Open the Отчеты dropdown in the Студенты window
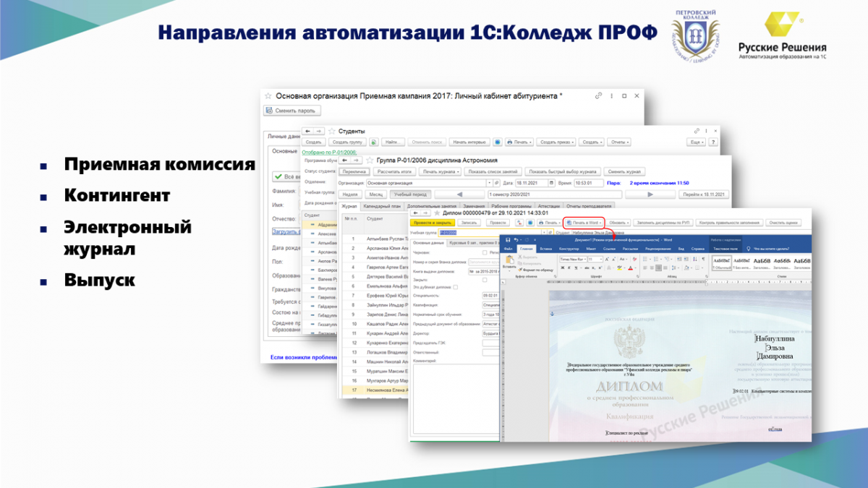The image size is (868, 488). click(x=619, y=142)
